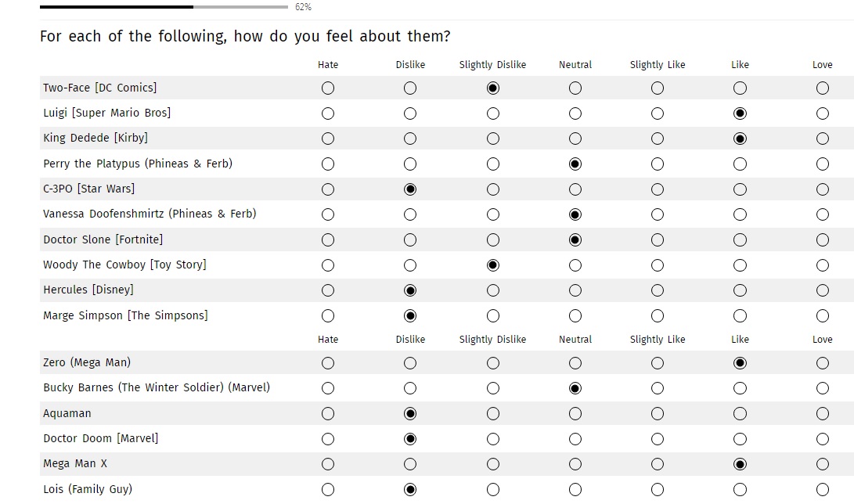Select Hate for Luigi [Super Mario Bros]
854x504 pixels.
click(328, 113)
